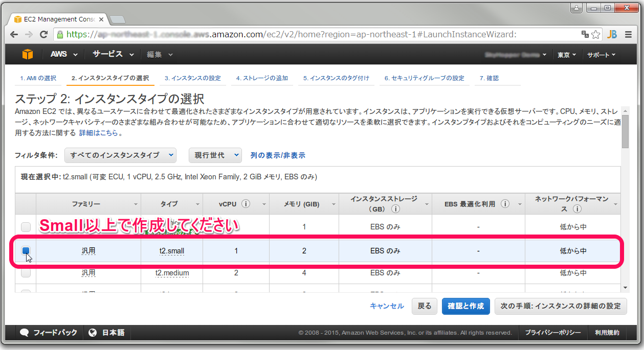Viewport: 644px width, 350px height.
Task: Open the AWS dropdown in the navbar
Action: 64,54
